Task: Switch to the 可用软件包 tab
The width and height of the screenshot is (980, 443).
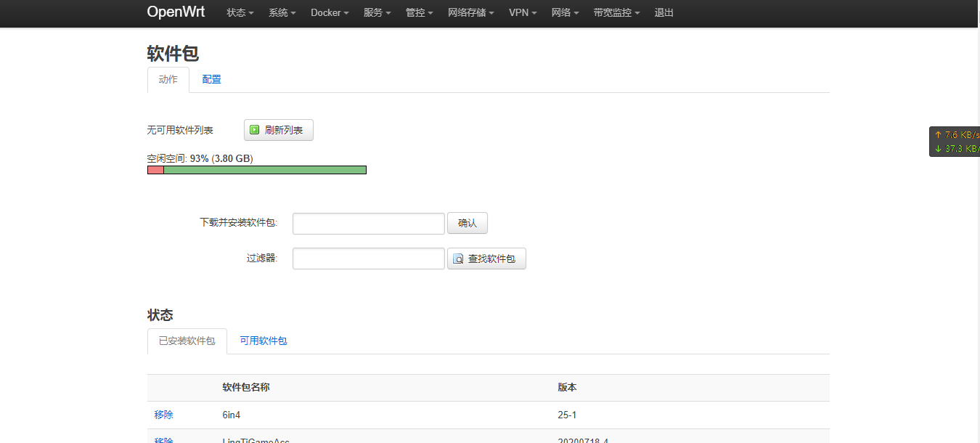Action: [x=263, y=340]
